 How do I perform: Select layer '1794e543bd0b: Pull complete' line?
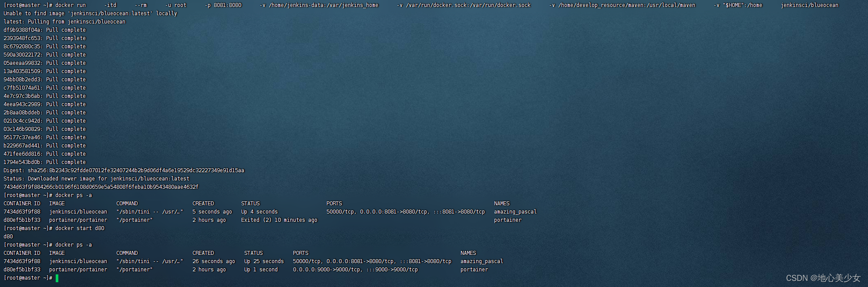click(45, 162)
